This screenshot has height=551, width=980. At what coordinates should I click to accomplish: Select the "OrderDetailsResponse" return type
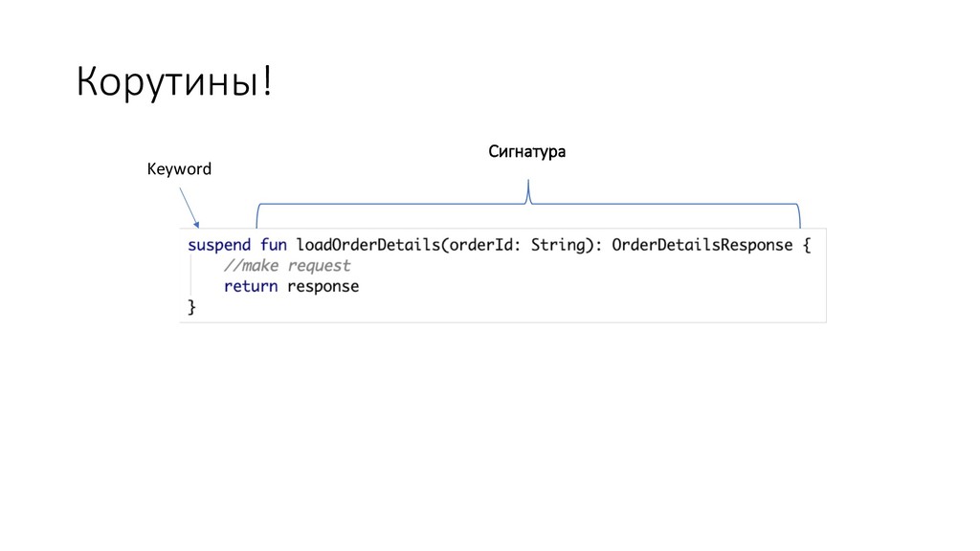pos(702,245)
